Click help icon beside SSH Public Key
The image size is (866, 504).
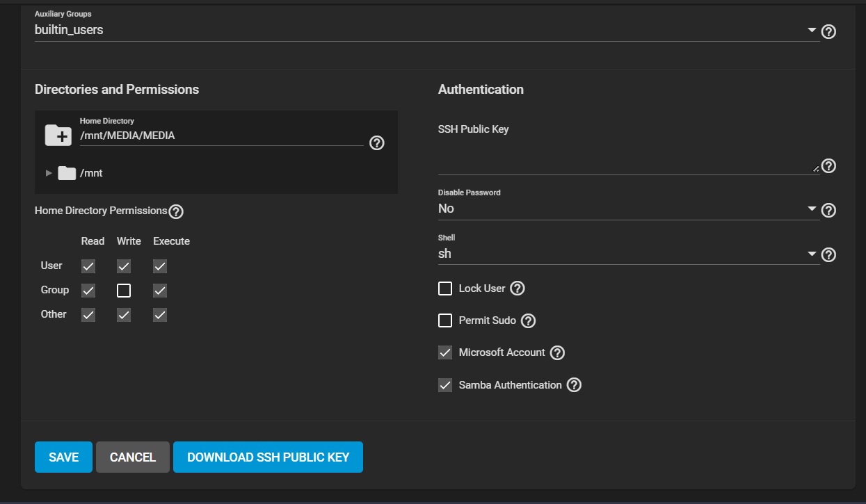[828, 166]
